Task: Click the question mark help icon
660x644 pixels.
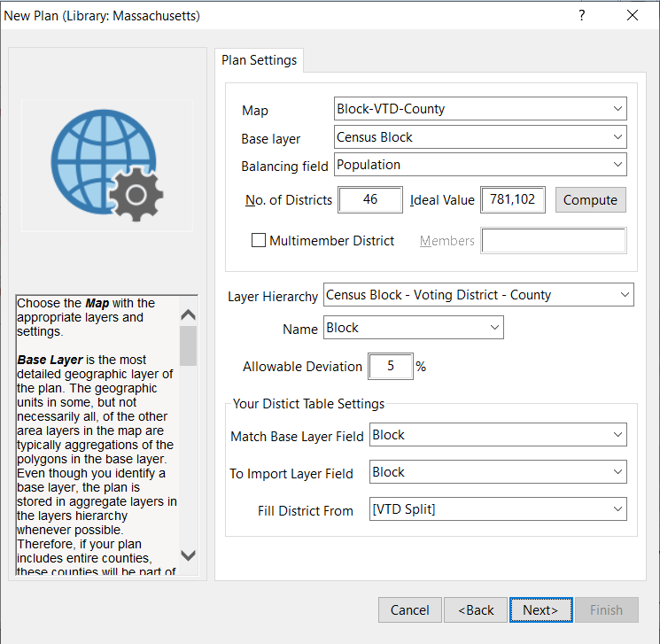Action: 582,16
